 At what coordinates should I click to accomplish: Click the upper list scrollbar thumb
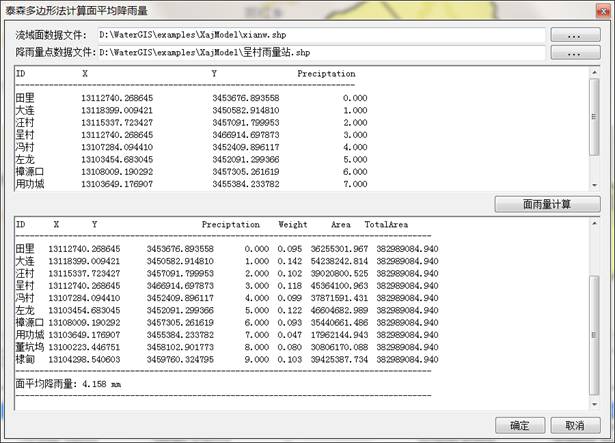click(x=595, y=117)
